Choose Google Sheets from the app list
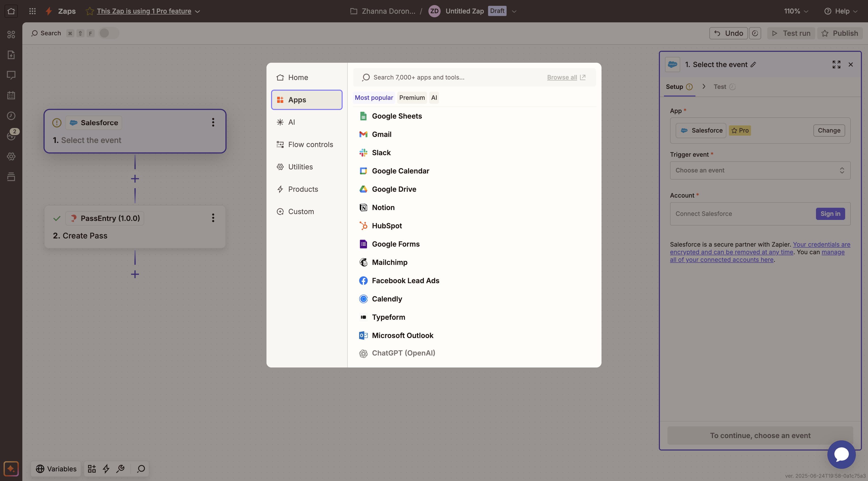 point(474,116)
